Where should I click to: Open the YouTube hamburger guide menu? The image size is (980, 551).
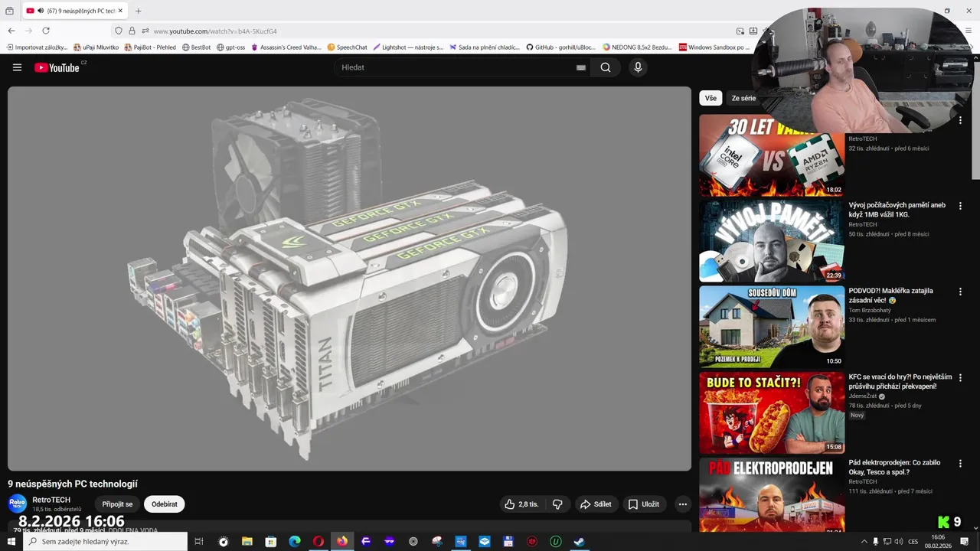click(x=17, y=67)
